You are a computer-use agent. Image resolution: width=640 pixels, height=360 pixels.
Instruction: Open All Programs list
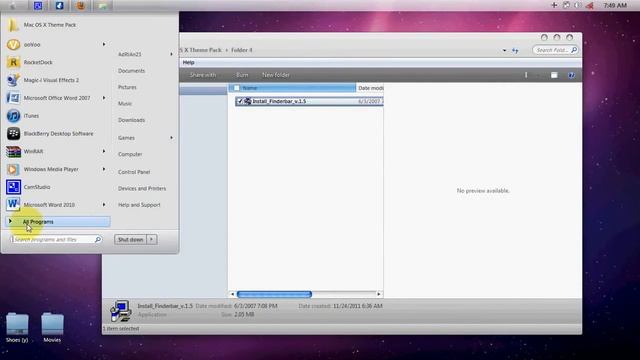coord(58,222)
